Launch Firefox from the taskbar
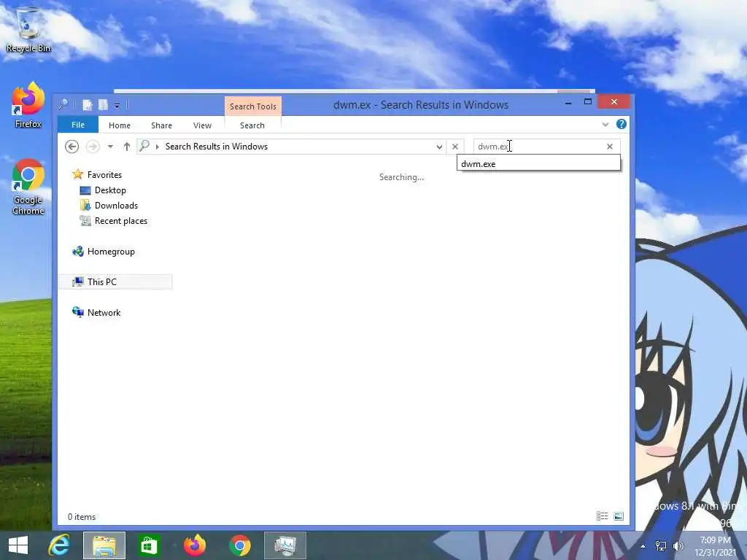The image size is (747, 560). click(195, 545)
